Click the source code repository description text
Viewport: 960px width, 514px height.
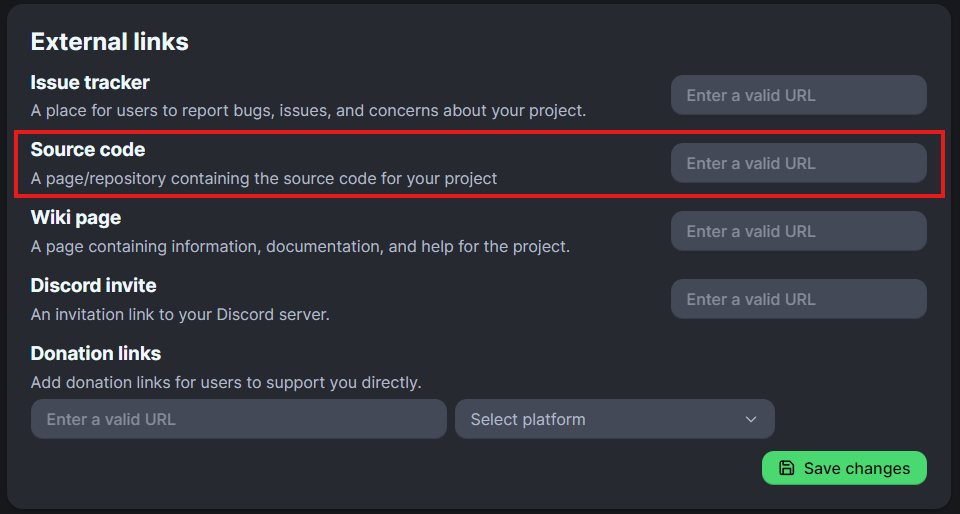[x=264, y=178]
